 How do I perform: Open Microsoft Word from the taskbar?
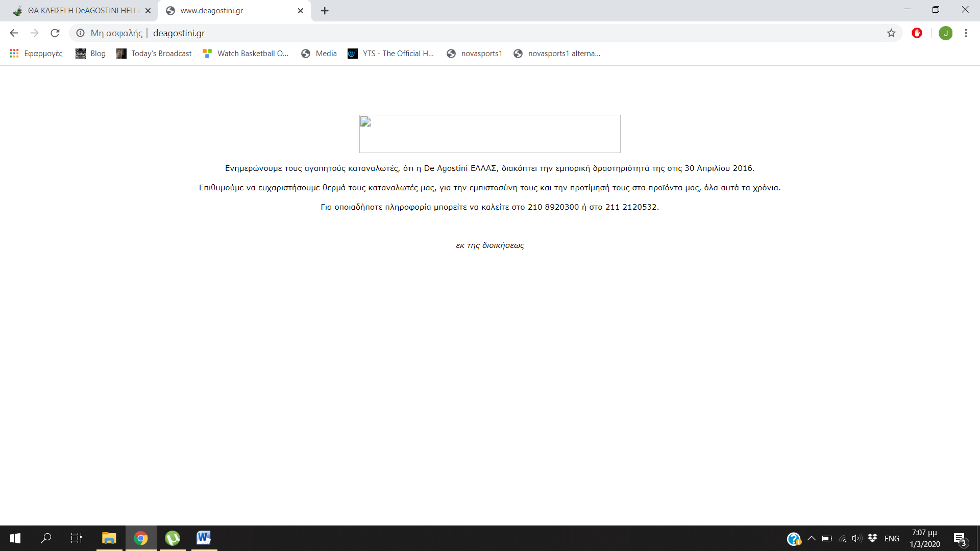(204, 538)
